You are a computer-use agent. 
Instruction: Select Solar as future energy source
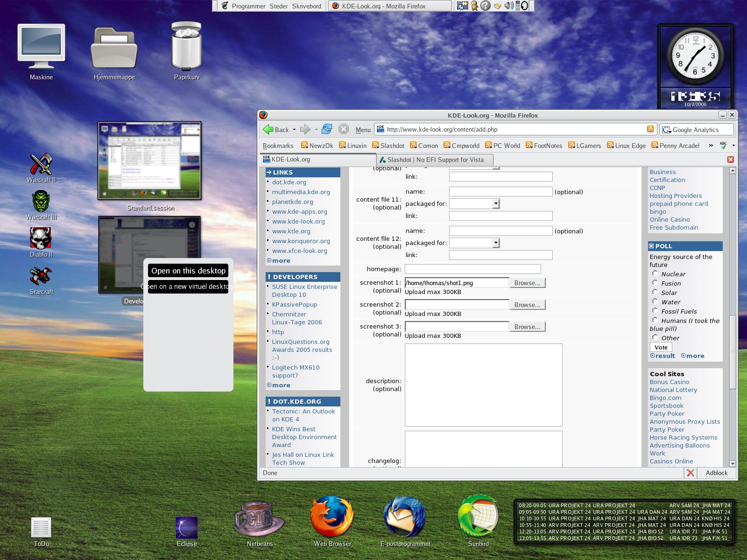(655, 293)
